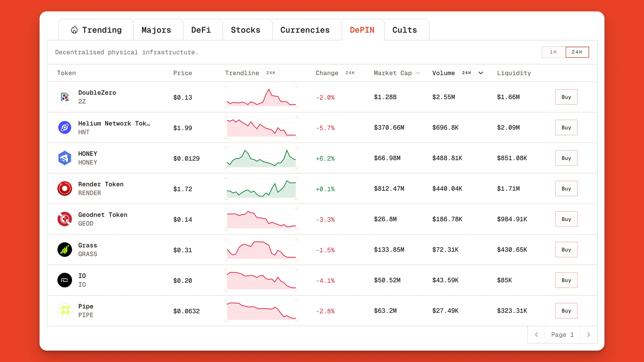Go to next page arrow
The image size is (644, 362).
[x=588, y=335]
